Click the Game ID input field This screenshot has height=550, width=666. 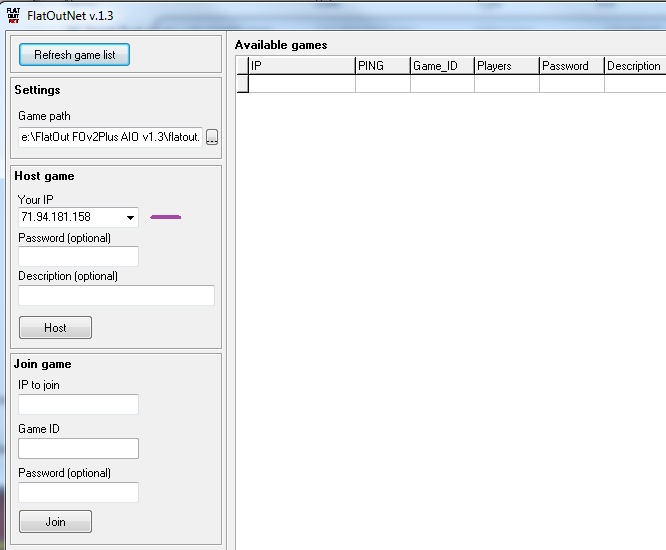[78, 448]
